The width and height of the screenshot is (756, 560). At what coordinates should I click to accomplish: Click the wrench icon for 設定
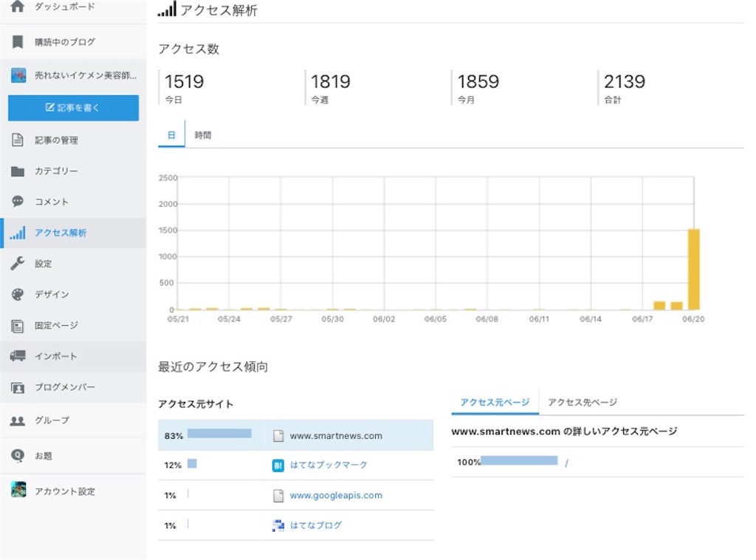point(18,263)
